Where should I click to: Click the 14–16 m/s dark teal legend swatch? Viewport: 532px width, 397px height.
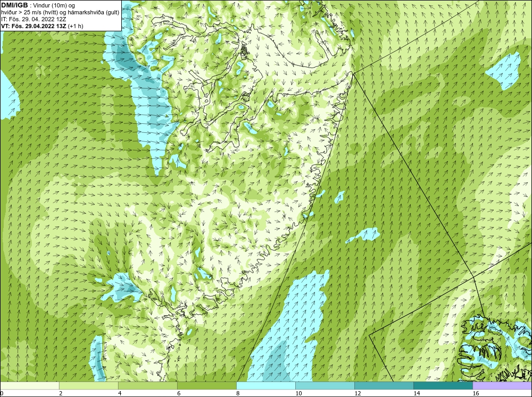[443, 385]
